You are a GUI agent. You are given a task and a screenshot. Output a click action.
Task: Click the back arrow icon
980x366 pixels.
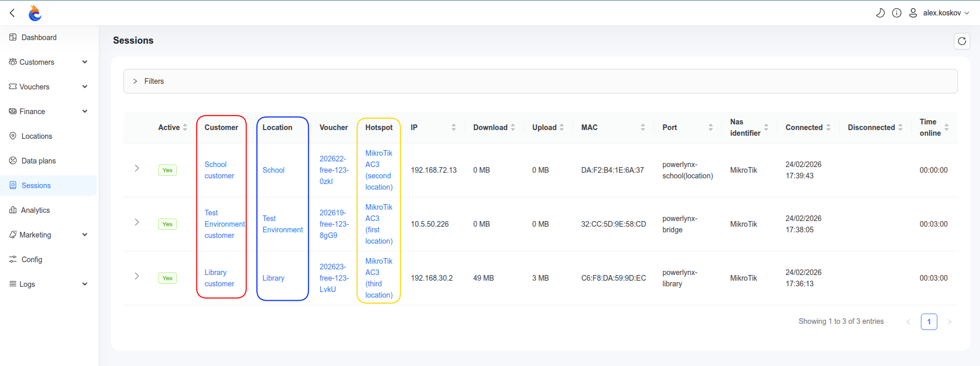tap(12, 13)
